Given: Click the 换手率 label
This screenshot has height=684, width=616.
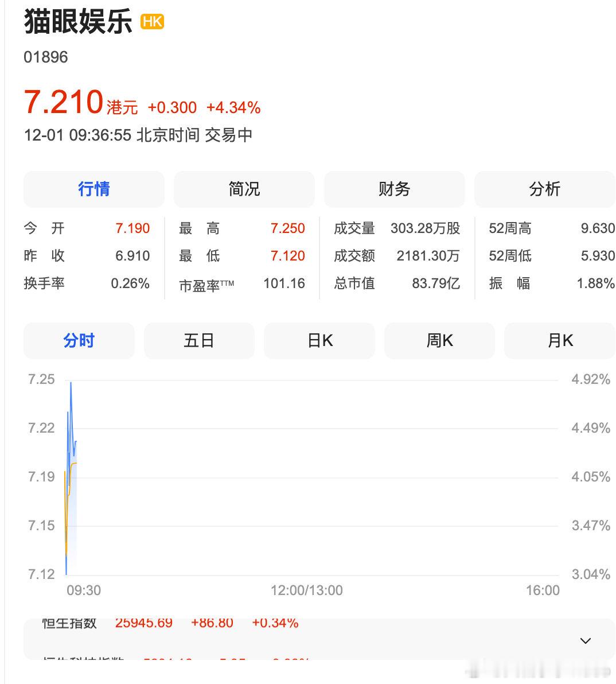Looking at the screenshot, I should [45, 283].
